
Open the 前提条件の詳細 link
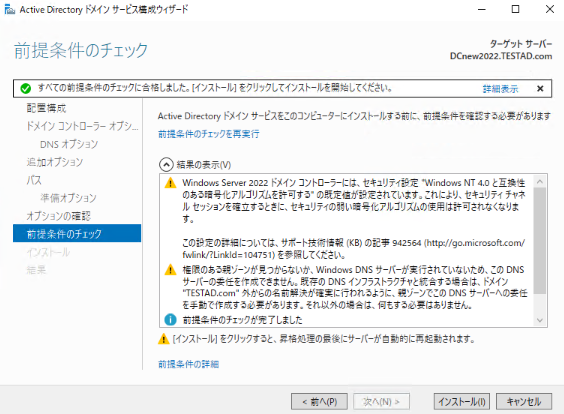(188, 364)
